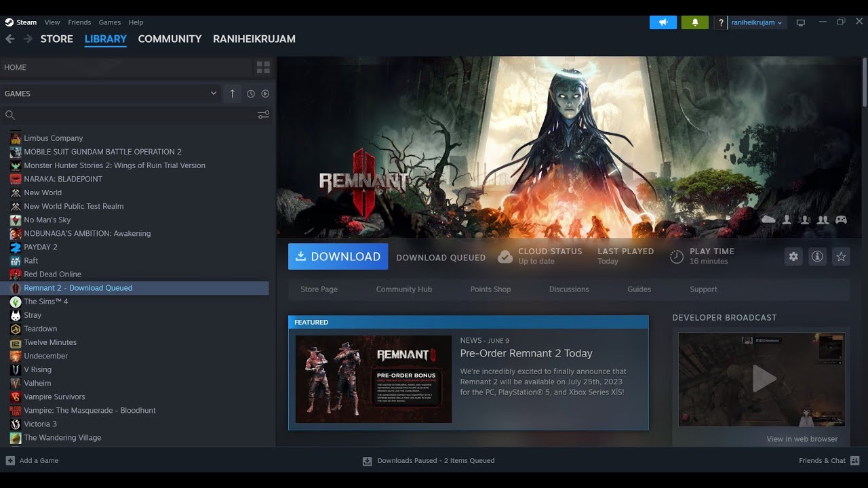Expand the raniheikrujam account dropdown

(757, 22)
